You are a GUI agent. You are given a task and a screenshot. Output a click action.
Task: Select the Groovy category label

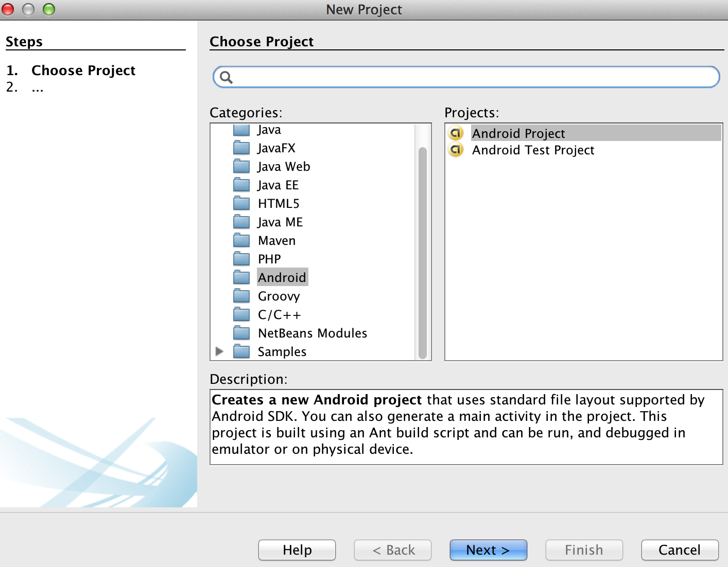(279, 296)
